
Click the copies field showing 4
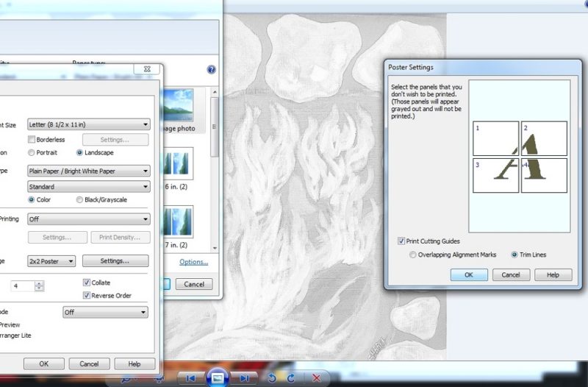(22, 286)
